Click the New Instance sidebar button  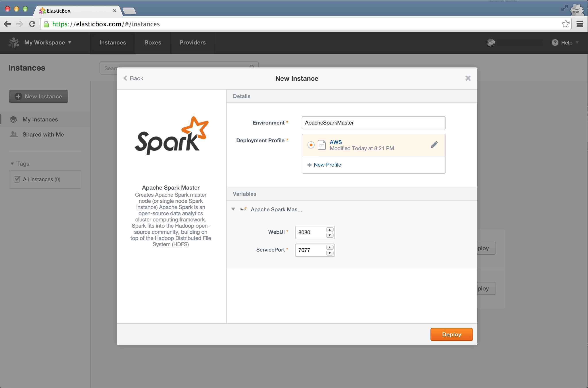click(38, 96)
